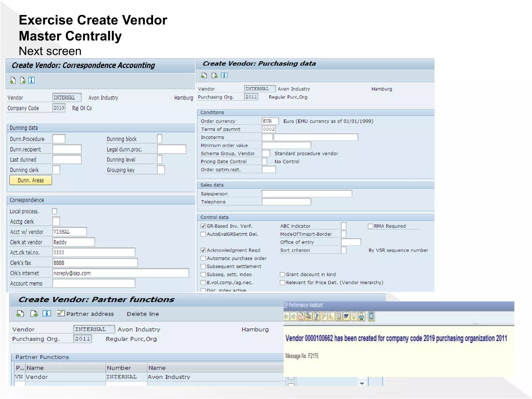532x399 pixels.
Task: Click Schema Group, Vendor field
Action: pos(266,153)
